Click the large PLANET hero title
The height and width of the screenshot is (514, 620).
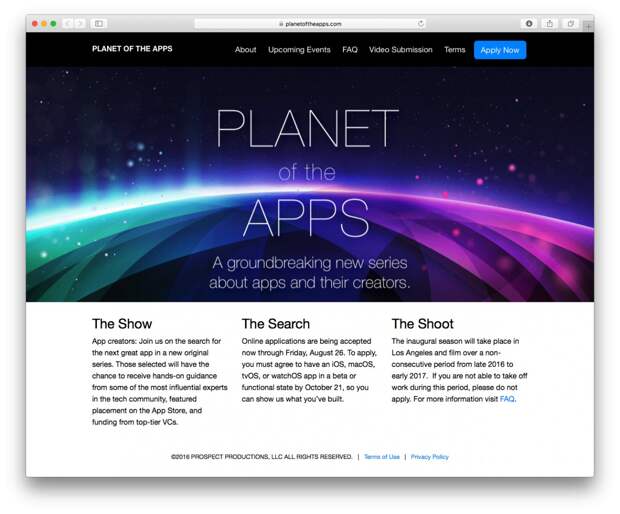(x=307, y=129)
